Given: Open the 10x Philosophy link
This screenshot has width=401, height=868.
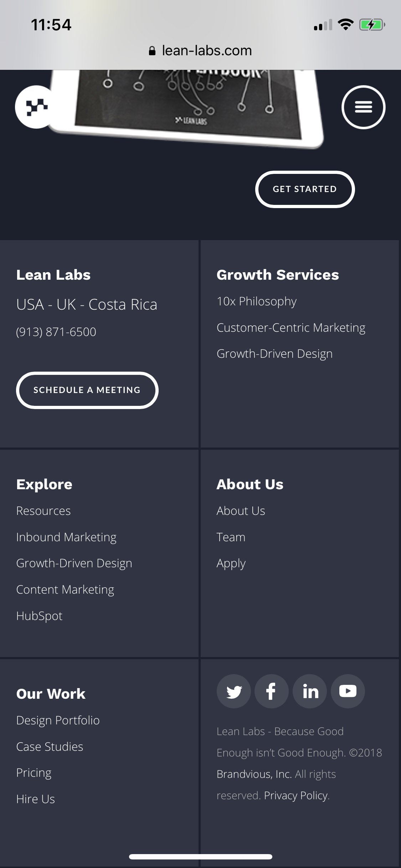Looking at the screenshot, I should 256,301.
